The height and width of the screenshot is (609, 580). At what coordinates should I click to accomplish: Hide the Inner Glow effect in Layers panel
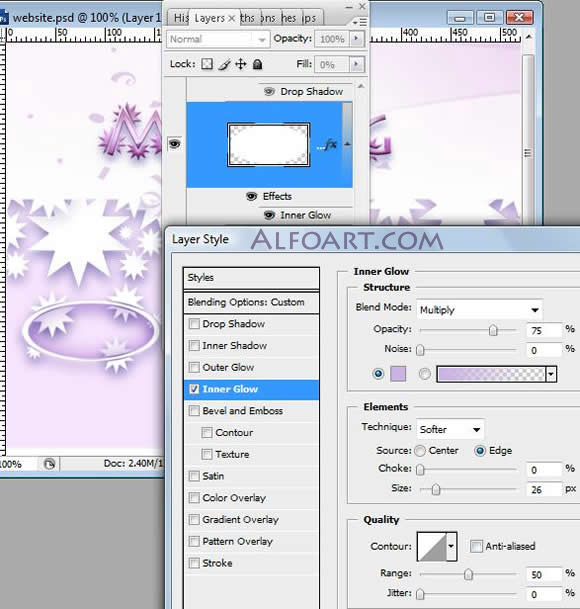click(269, 215)
